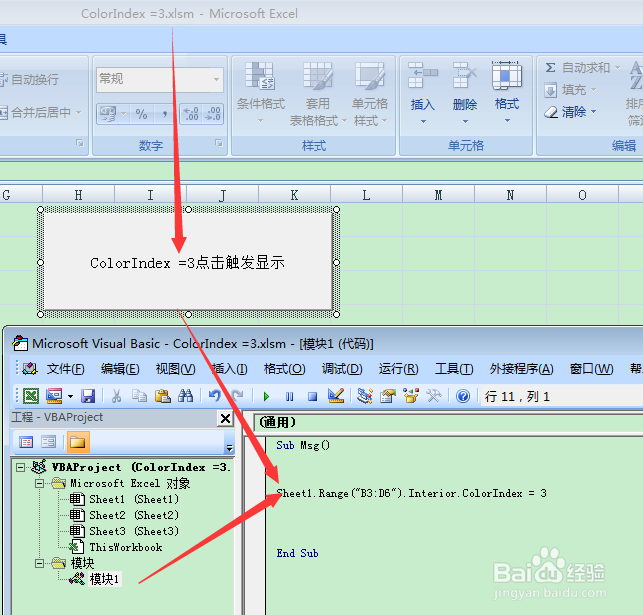Viewport: 643px width, 615px height.
Task: Click the Redo arrow icon
Action: (237, 396)
